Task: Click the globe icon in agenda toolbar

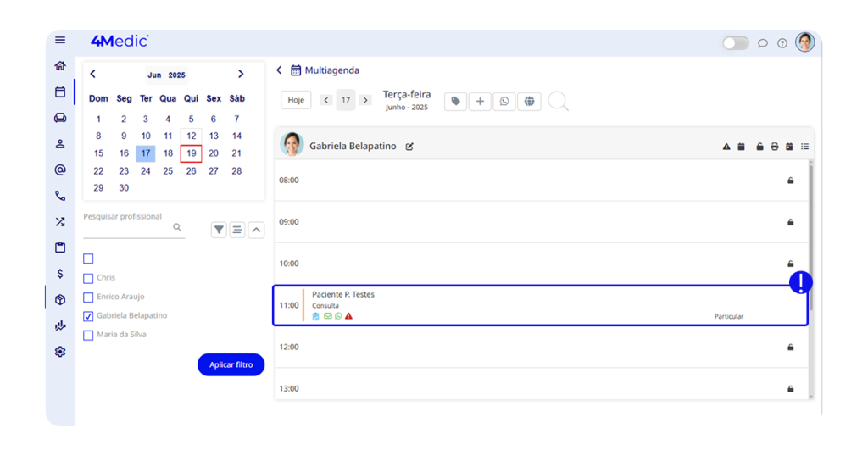Action: coord(529,101)
